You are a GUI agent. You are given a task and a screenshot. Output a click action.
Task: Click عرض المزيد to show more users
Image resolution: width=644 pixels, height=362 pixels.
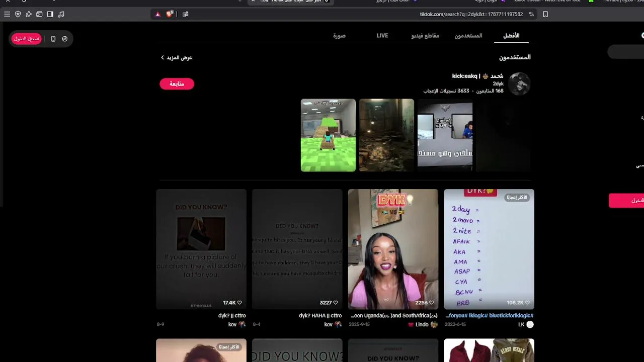click(x=177, y=58)
